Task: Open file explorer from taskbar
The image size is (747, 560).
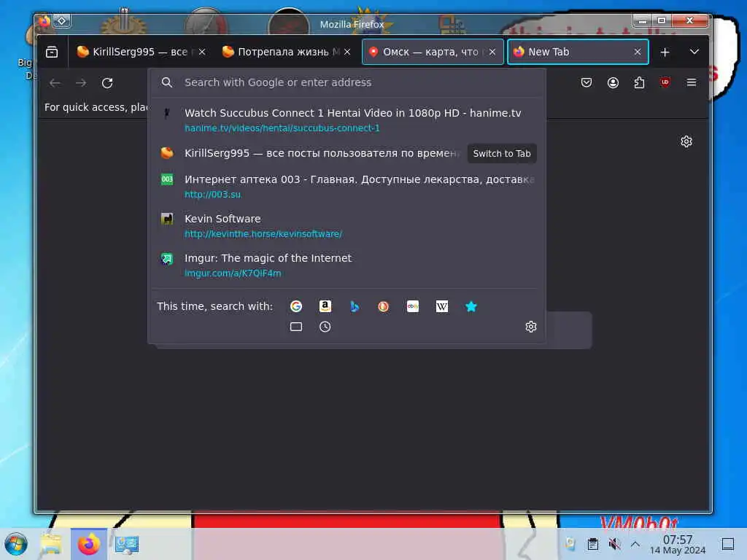Action: [x=51, y=544]
